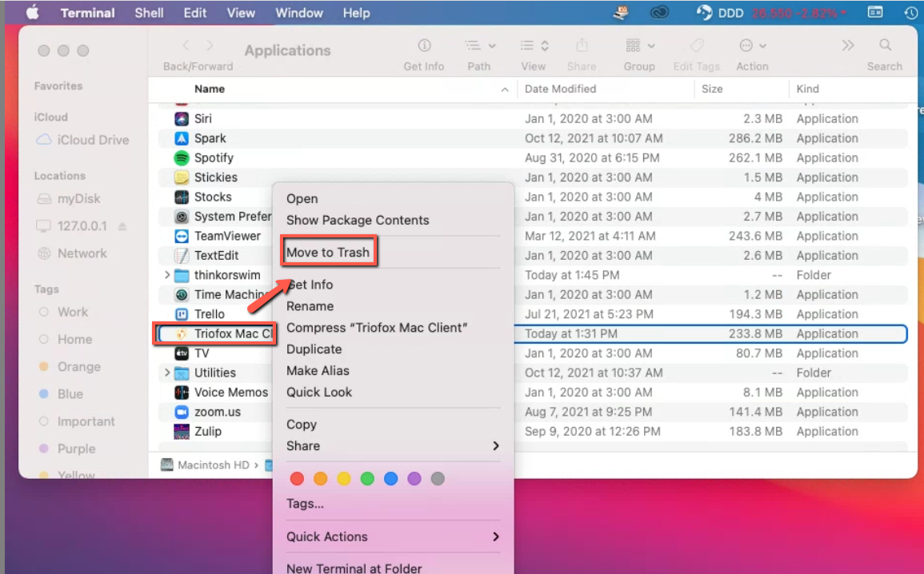Open Search in Finder toolbar

coord(885,46)
